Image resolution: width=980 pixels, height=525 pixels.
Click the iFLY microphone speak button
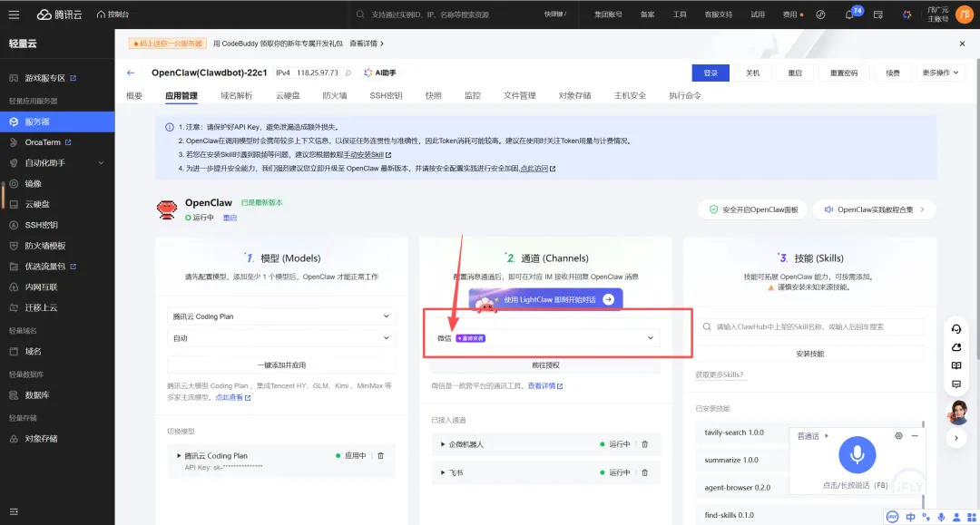tap(857, 454)
